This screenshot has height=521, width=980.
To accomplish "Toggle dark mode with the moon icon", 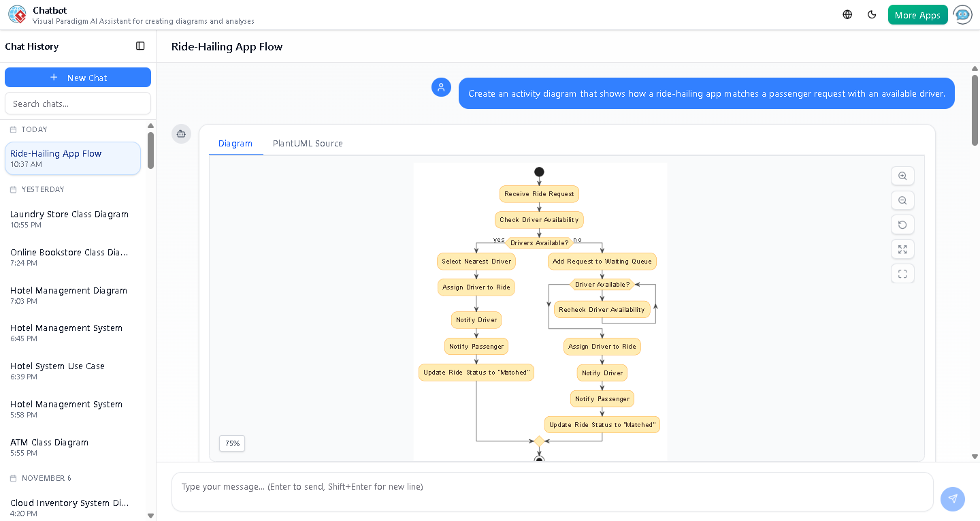I will click(872, 14).
